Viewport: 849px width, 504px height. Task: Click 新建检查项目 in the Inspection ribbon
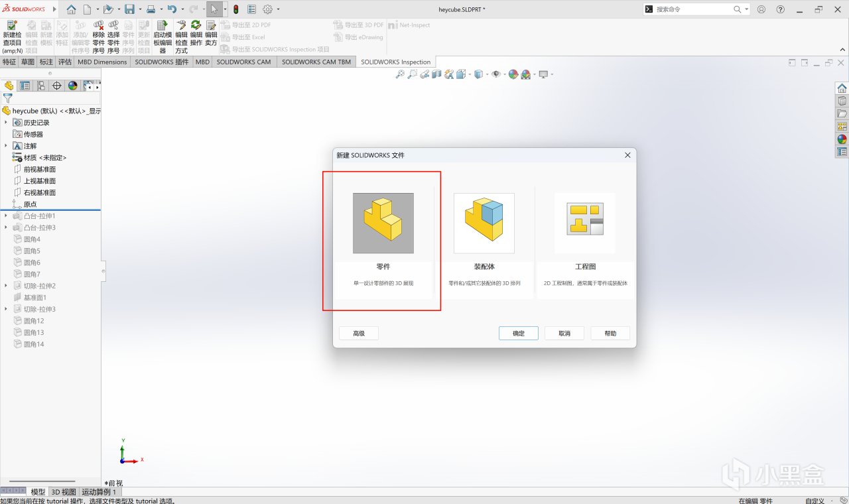(x=12, y=36)
